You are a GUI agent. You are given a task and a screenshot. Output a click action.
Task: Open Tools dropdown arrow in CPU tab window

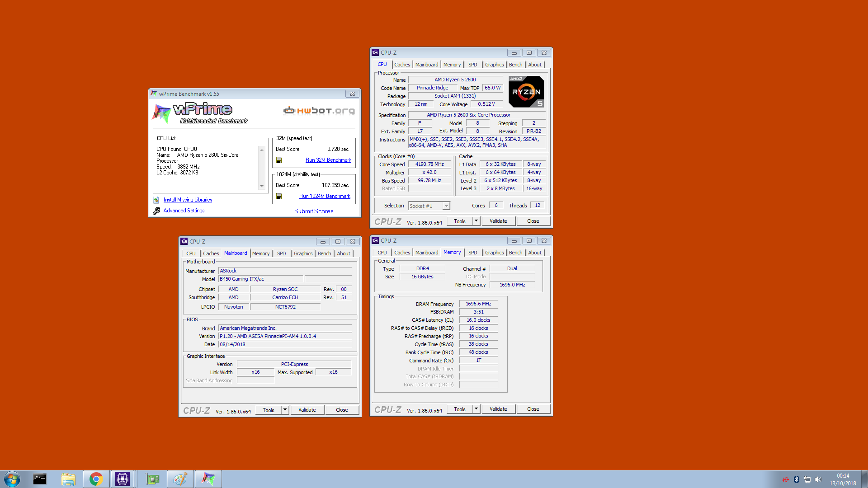pos(476,221)
